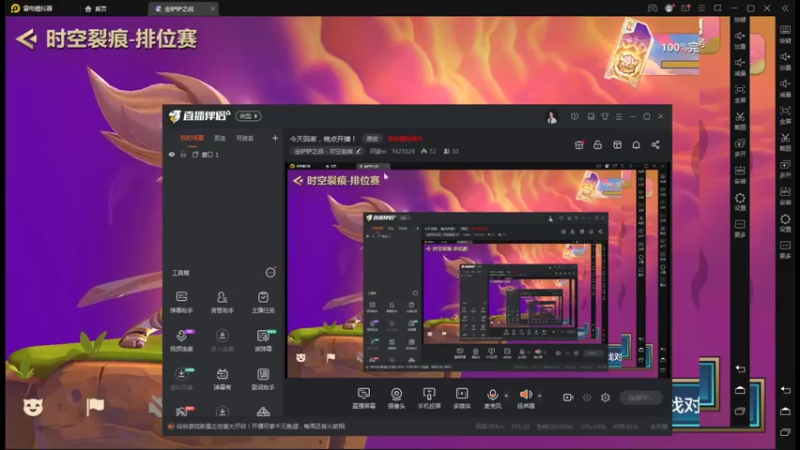Launch the 视频连麦 tool
The width and height of the screenshot is (800, 450).
[x=181, y=340]
